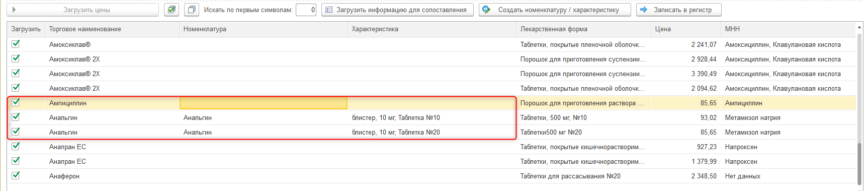Toggle checkbox for Анапран ЕС priced 927,23
The width and height of the screenshot is (868, 191).
click(16, 146)
